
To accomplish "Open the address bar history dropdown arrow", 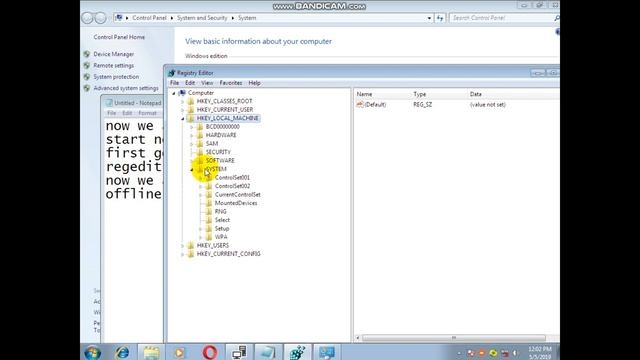I will (429, 18).
